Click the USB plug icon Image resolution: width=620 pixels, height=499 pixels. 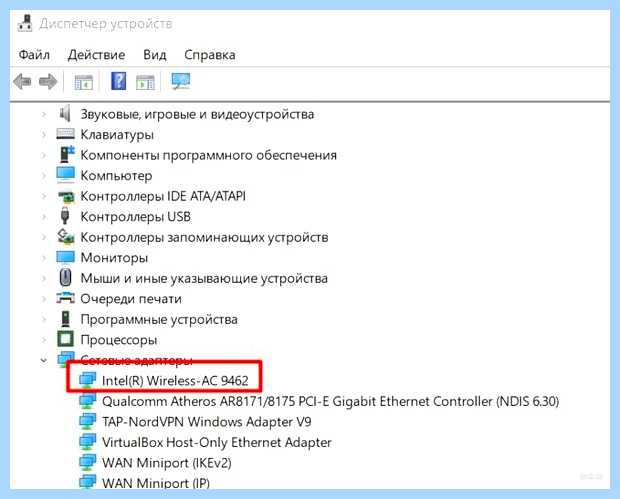click(x=65, y=216)
